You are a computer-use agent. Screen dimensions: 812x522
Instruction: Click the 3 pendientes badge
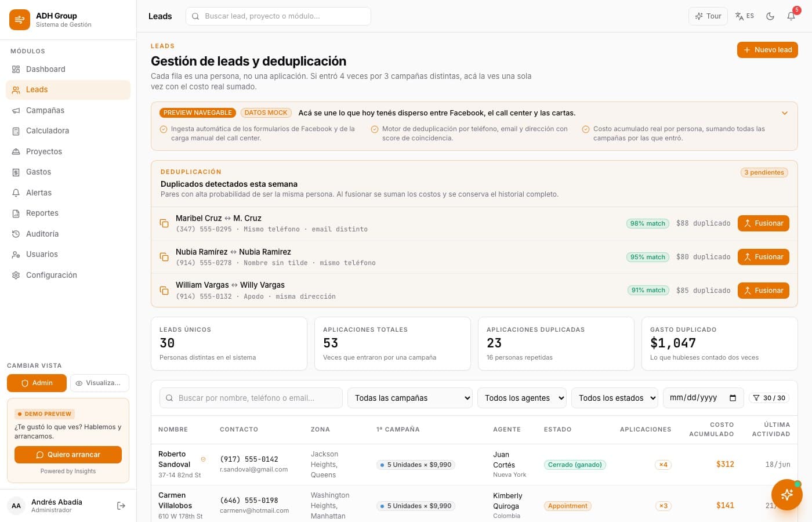pyautogui.click(x=764, y=172)
